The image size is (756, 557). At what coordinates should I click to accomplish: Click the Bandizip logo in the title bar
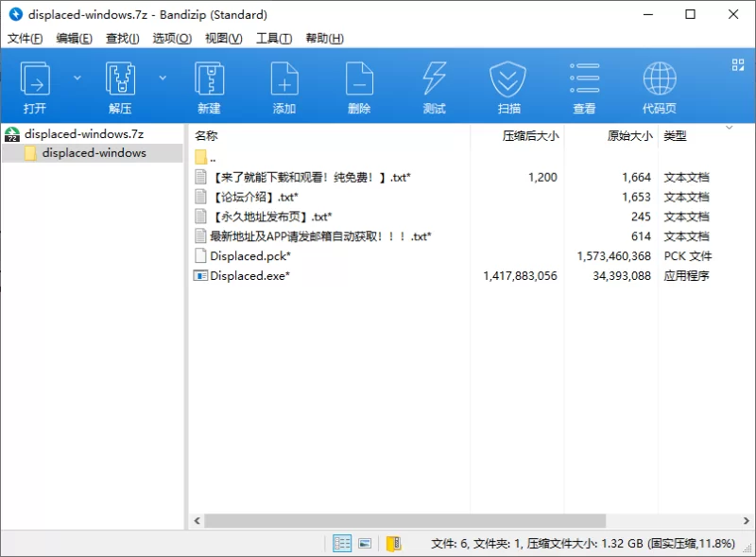(15, 14)
